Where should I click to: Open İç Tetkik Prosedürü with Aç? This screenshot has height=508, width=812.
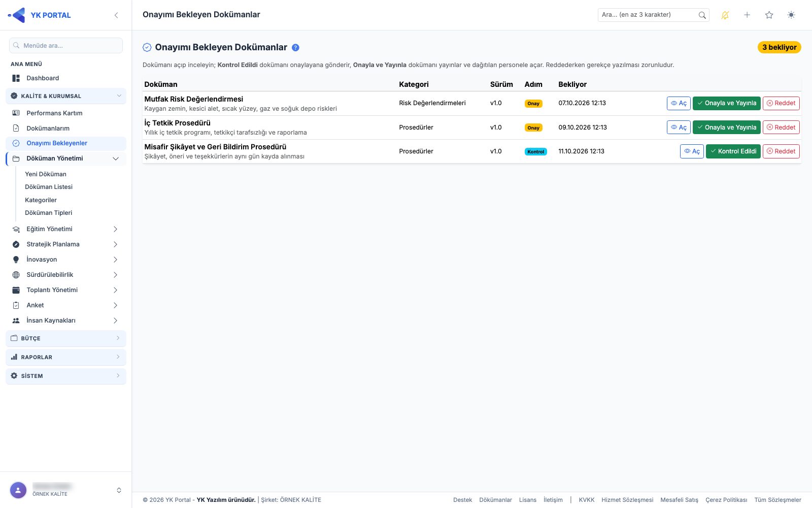point(679,128)
